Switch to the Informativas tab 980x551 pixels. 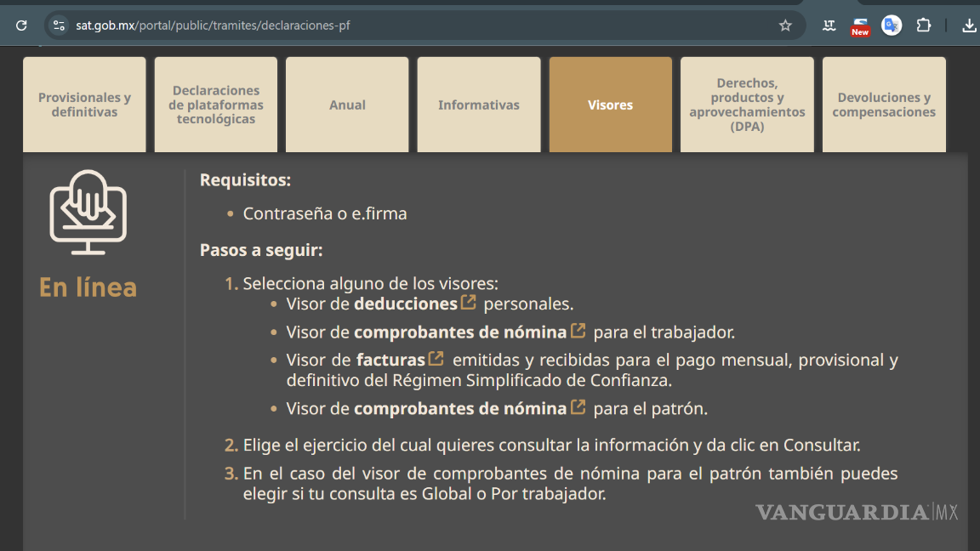point(478,104)
